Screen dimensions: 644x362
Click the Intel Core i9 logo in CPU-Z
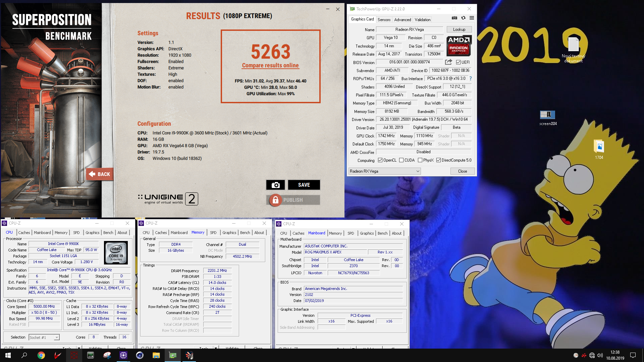tap(116, 252)
